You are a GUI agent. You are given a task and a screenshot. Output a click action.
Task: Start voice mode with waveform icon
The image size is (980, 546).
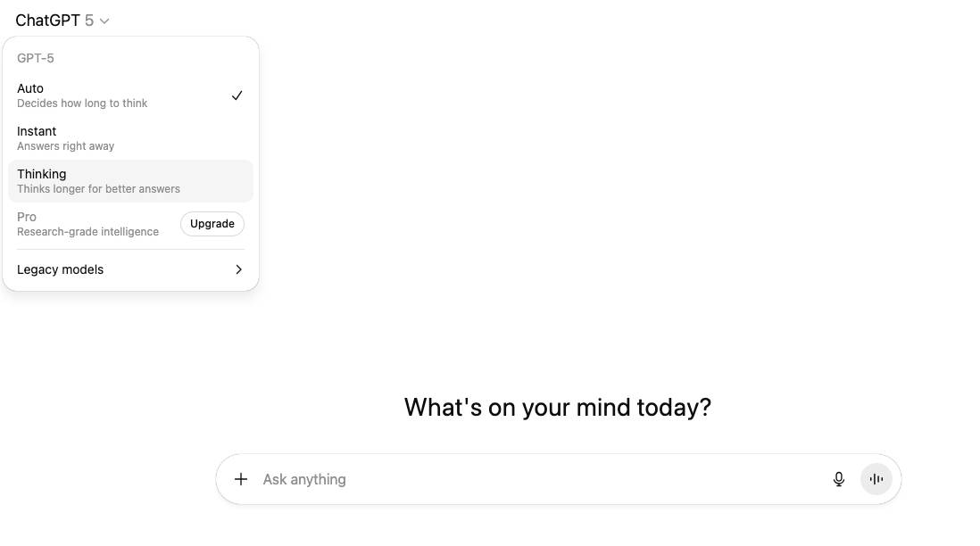(876, 479)
